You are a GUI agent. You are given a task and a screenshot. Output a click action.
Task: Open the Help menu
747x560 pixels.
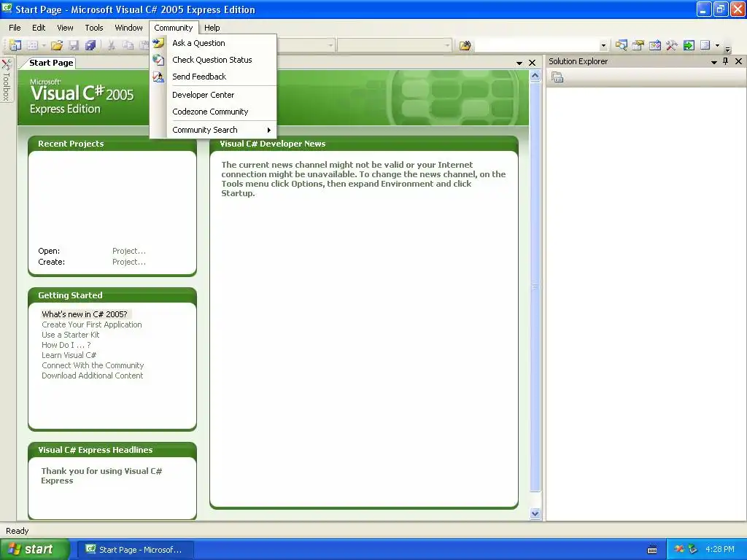pyautogui.click(x=212, y=28)
